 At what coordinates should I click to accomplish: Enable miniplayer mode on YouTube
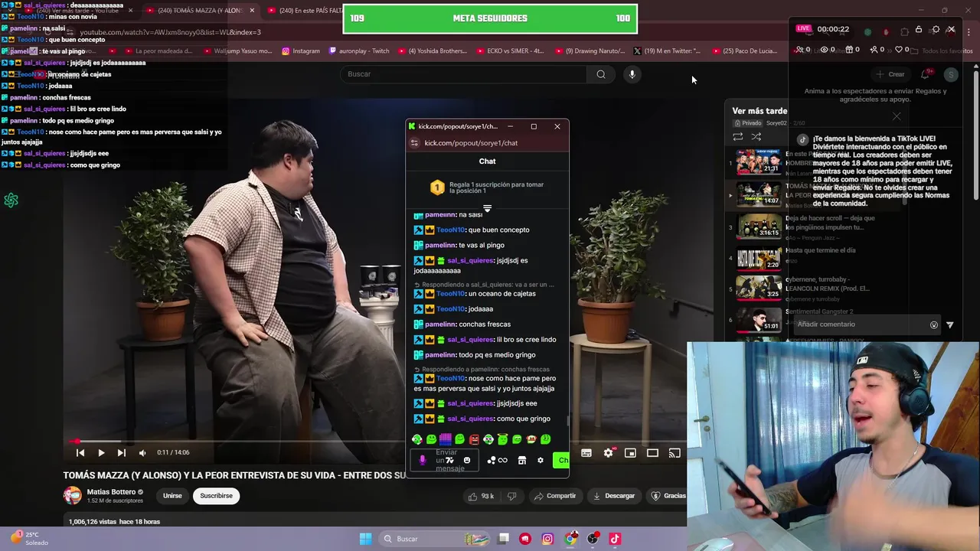pyautogui.click(x=630, y=453)
